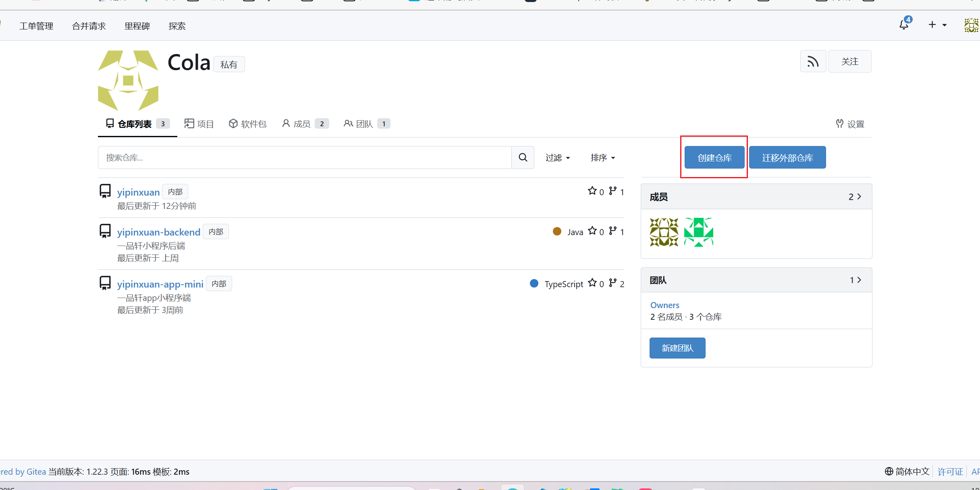Click the blue TypeScript language dot

coord(534,284)
